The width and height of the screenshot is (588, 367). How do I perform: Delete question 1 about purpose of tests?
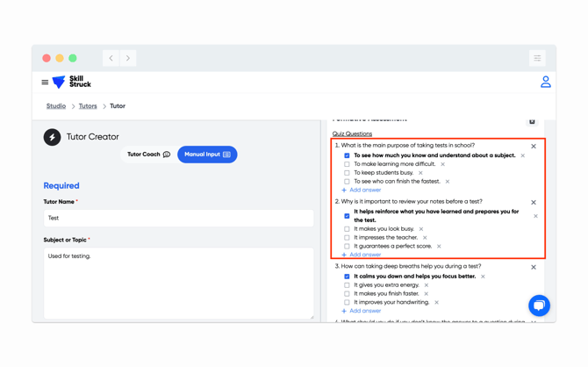coord(534,147)
